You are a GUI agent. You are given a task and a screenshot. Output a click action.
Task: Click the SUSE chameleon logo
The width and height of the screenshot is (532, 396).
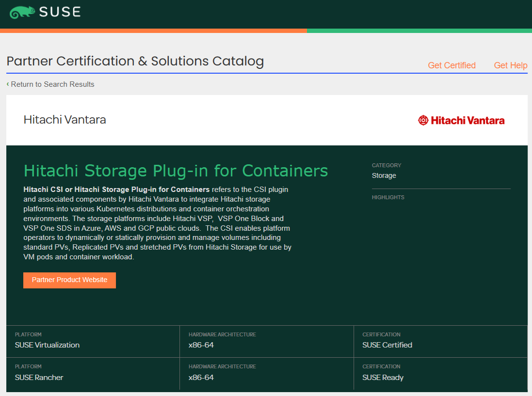45,12
